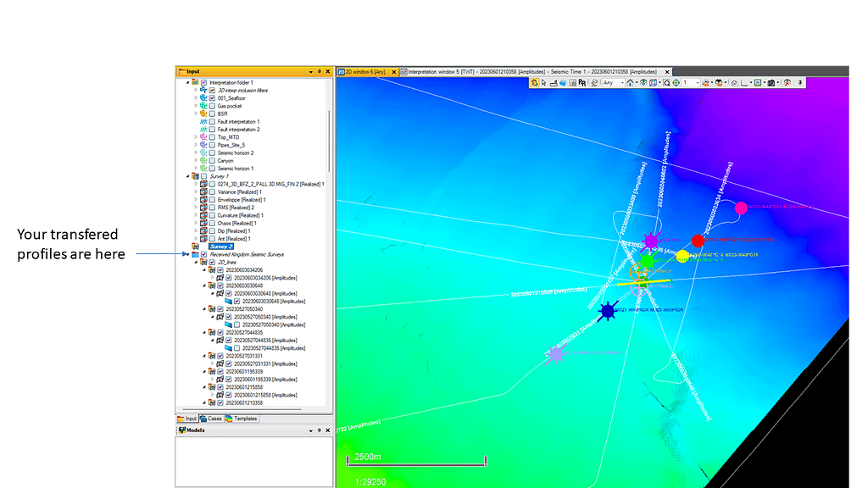Click the Gas pocket horizon icon

click(203, 106)
